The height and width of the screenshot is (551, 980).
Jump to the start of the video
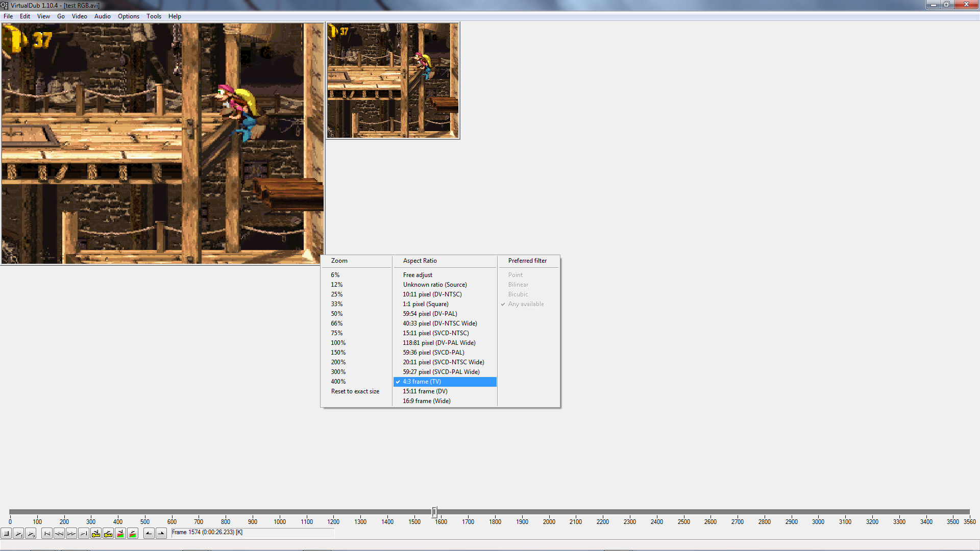(x=47, y=533)
